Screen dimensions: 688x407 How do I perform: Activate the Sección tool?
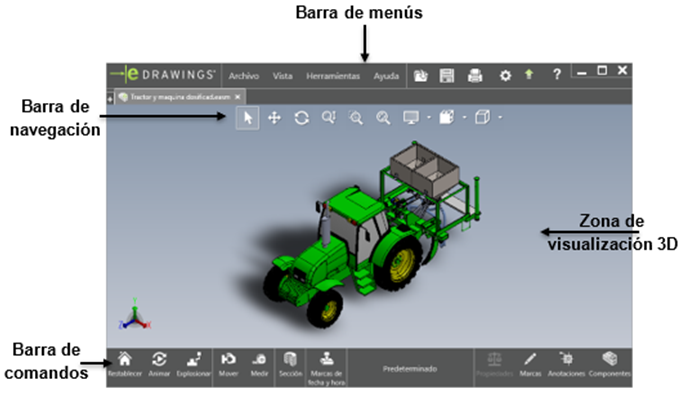[290, 365]
